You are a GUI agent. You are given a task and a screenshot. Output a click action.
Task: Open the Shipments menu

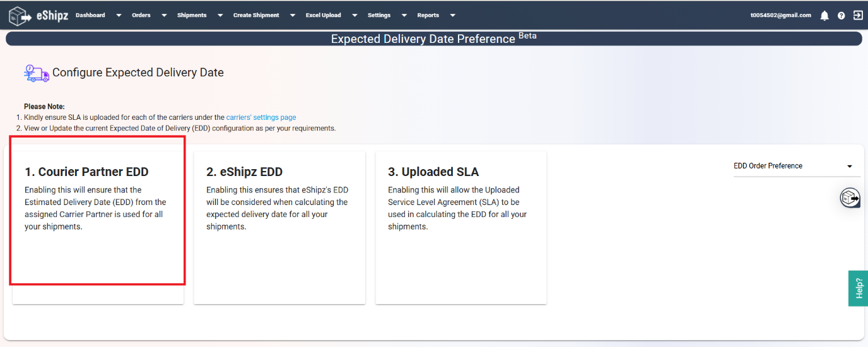pos(192,15)
